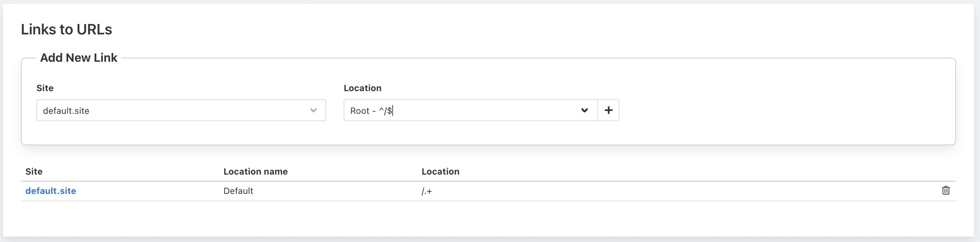Focus the Location field containing Root - ^/$
Image resolution: width=980 pixels, height=242 pixels.
click(459, 111)
